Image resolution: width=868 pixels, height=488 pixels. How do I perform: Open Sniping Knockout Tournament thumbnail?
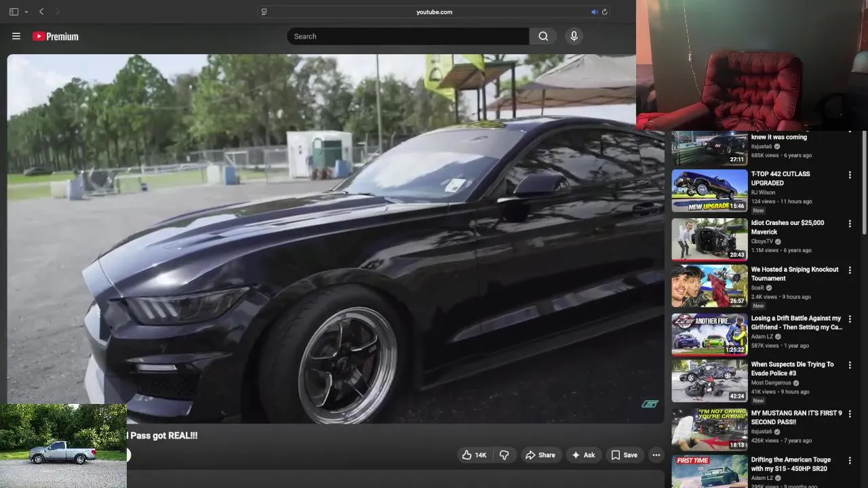(x=709, y=285)
